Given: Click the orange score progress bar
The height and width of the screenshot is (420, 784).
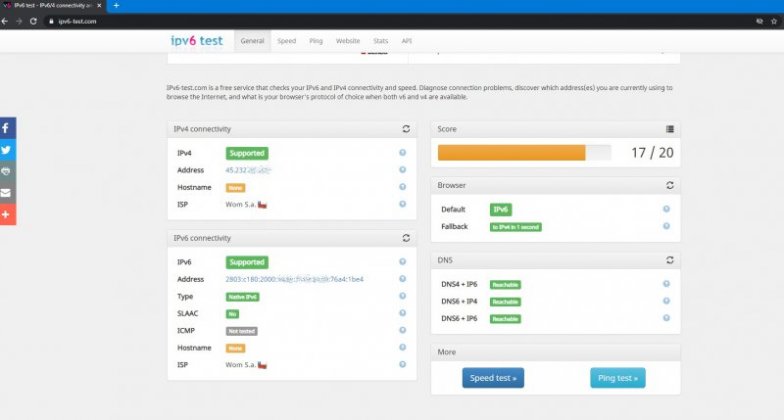Looking at the screenshot, I should click(512, 152).
